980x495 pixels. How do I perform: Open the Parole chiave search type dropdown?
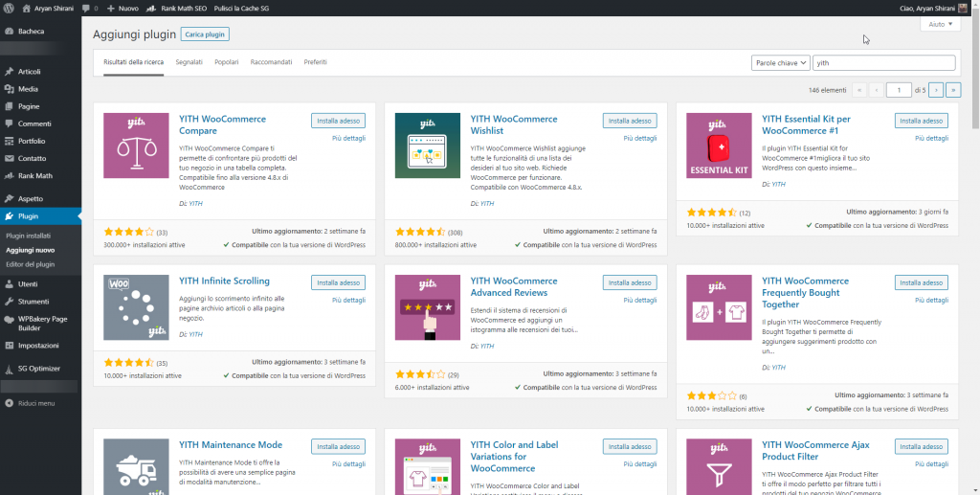point(779,63)
